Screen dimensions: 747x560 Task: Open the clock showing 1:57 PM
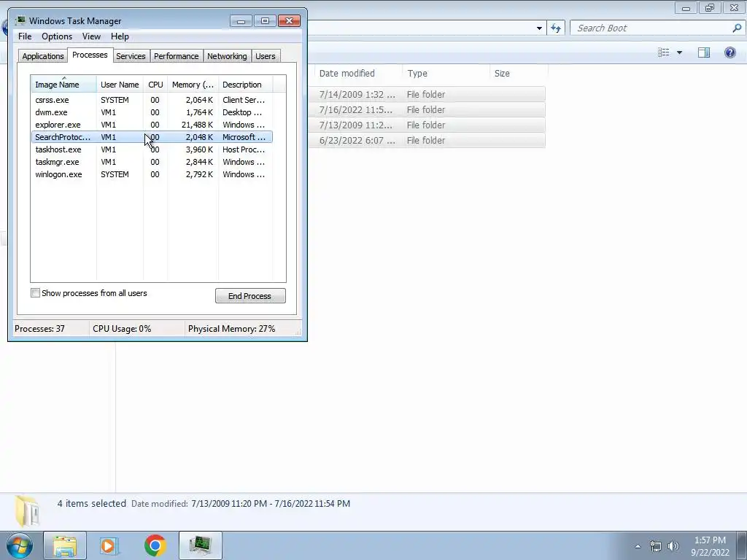710,546
